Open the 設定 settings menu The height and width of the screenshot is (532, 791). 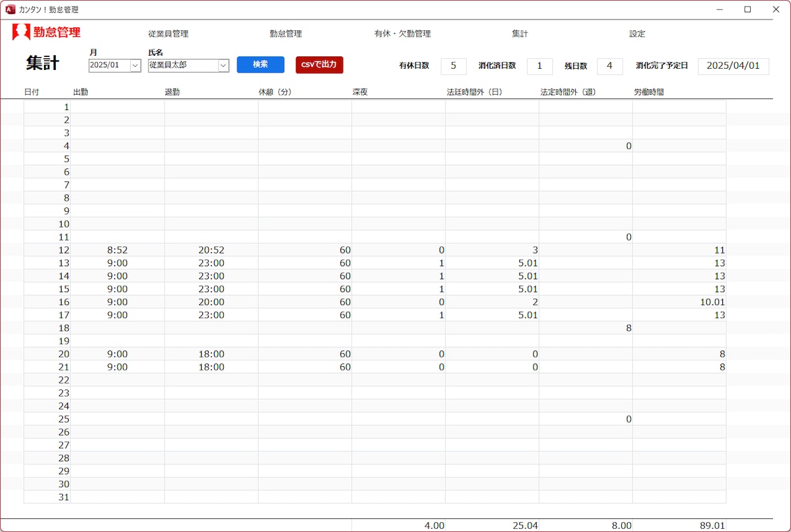point(637,34)
